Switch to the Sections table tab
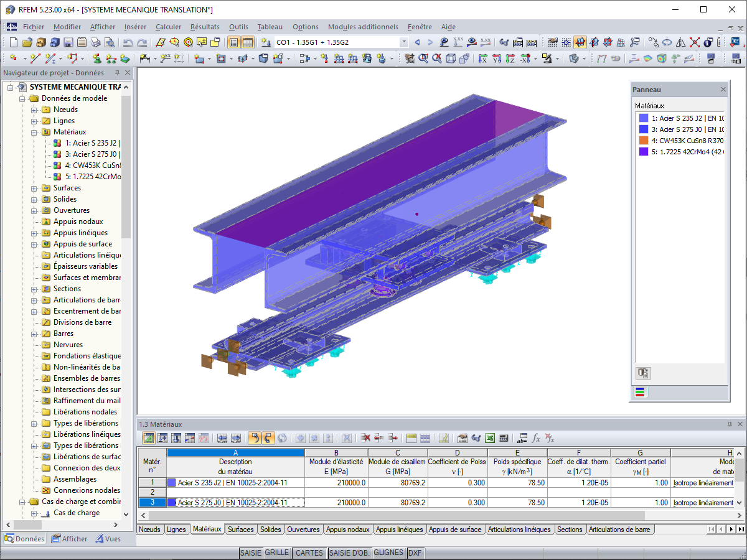The image size is (747, 560). click(570, 530)
